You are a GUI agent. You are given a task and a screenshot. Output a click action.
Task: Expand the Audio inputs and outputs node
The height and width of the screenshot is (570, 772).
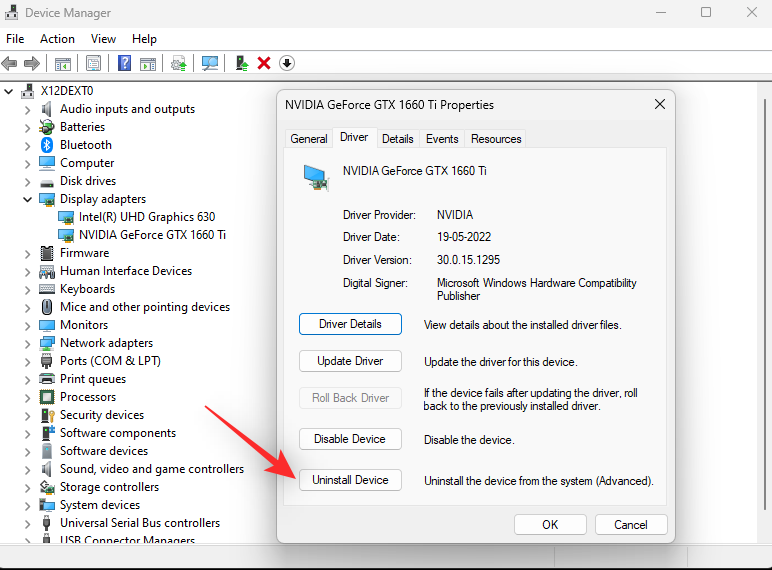tap(27, 109)
